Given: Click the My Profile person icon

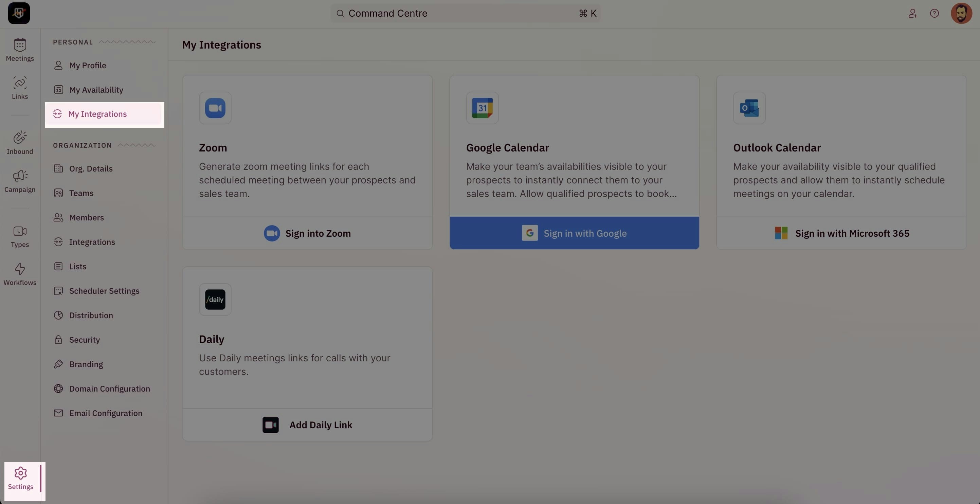Looking at the screenshot, I should pyautogui.click(x=58, y=66).
